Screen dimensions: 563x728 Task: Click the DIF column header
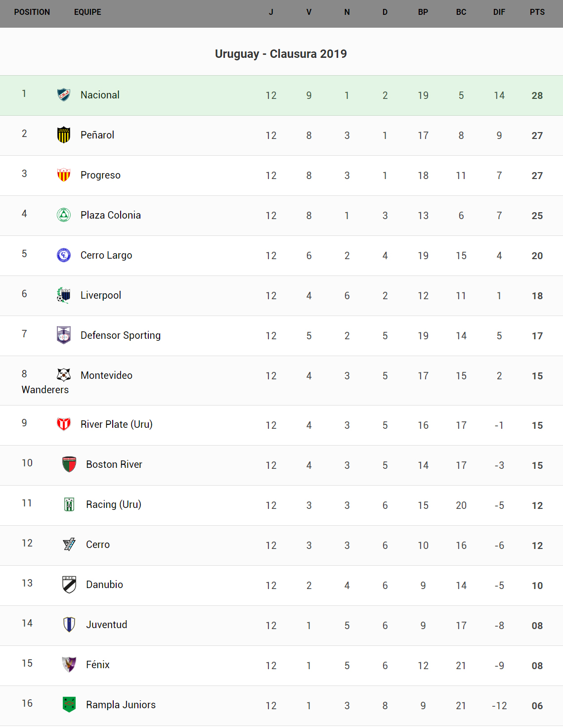[x=499, y=12]
